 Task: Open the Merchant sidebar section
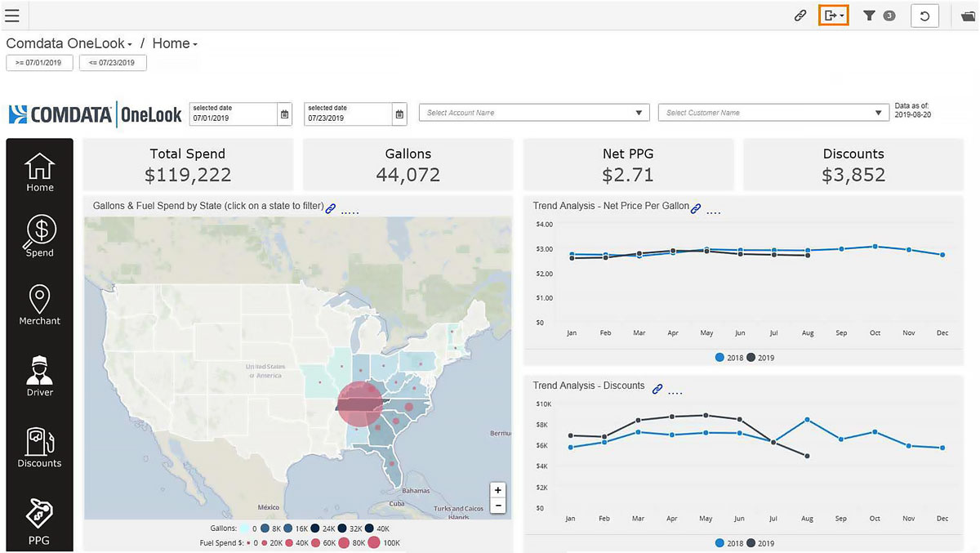(39, 305)
